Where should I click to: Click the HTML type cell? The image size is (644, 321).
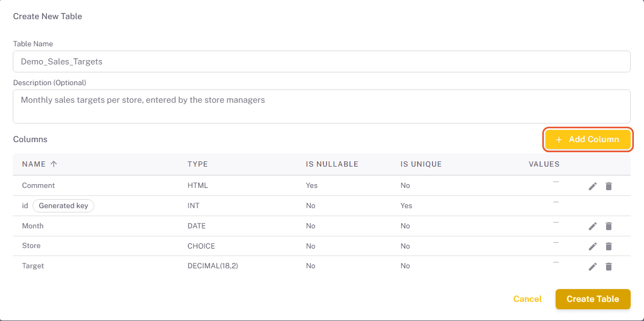pos(198,185)
